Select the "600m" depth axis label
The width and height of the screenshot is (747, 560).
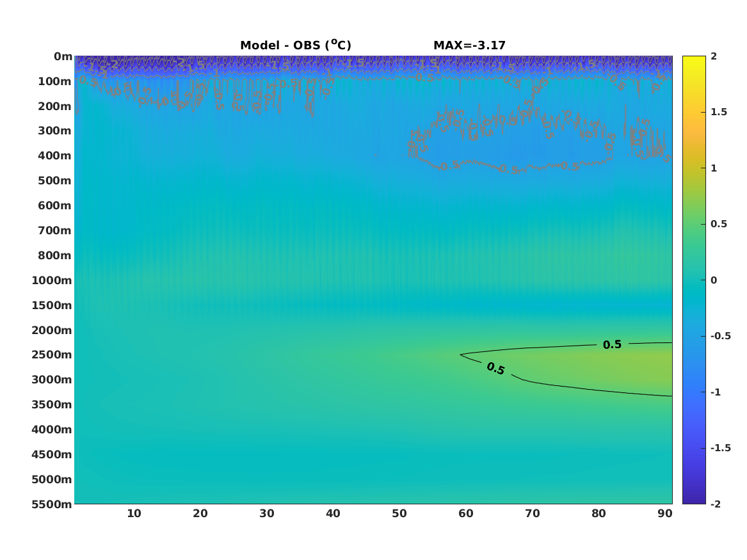[55, 205]
